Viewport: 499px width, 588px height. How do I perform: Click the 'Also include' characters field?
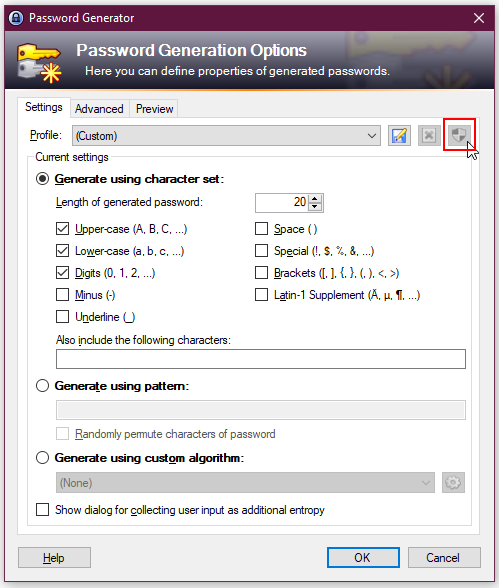[x=261, y=359]
